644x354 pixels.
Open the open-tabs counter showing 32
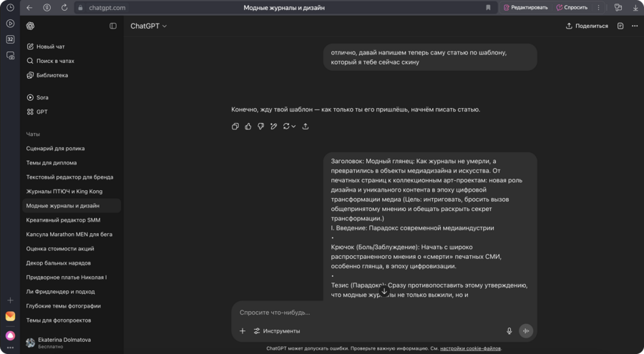(10, 39)
